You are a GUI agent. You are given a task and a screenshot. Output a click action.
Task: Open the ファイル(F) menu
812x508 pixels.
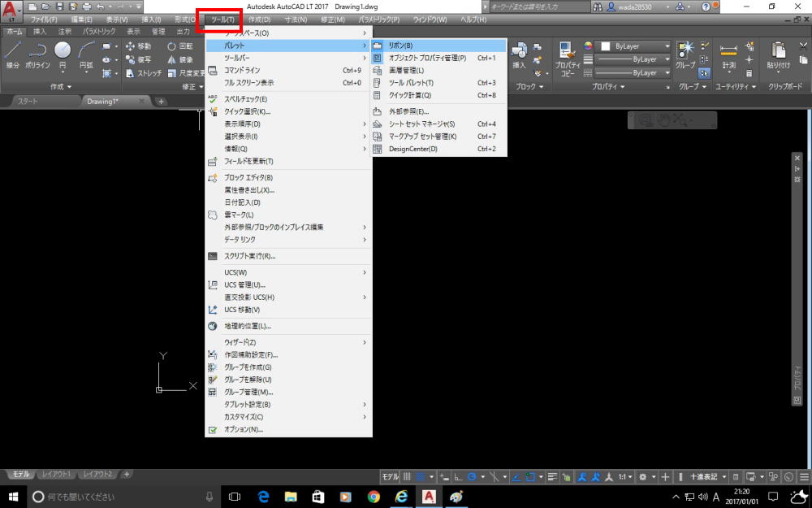(44, 20)
